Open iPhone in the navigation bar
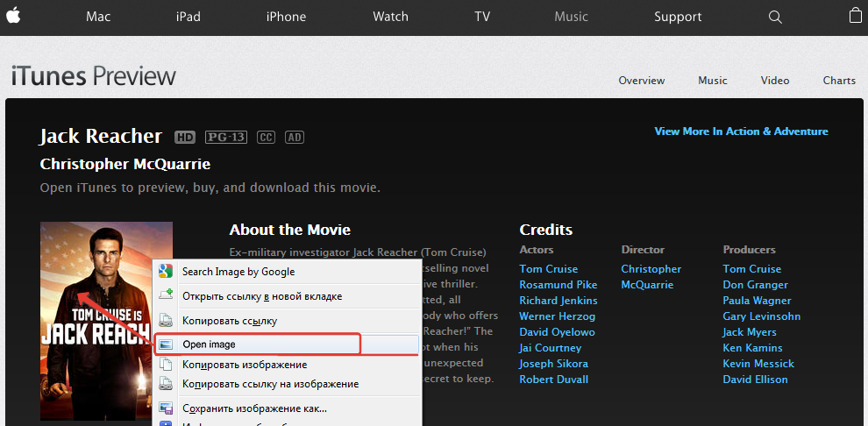This screenshot has width=868, height=426. tap(286, 17)
